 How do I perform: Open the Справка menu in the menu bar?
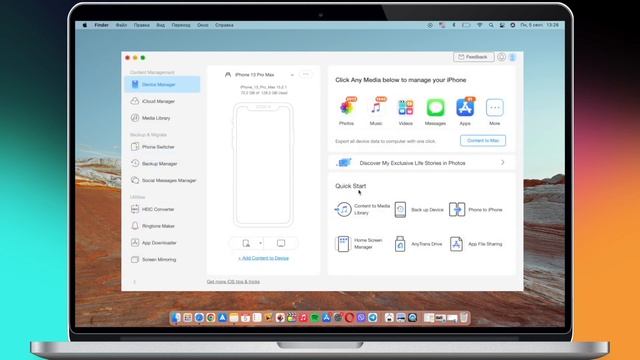(x=224, y=25)
